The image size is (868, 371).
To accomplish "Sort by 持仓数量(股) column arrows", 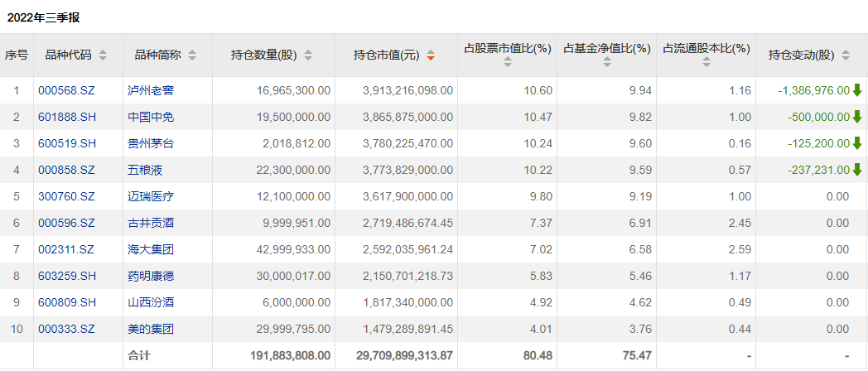I will [308, 55].
